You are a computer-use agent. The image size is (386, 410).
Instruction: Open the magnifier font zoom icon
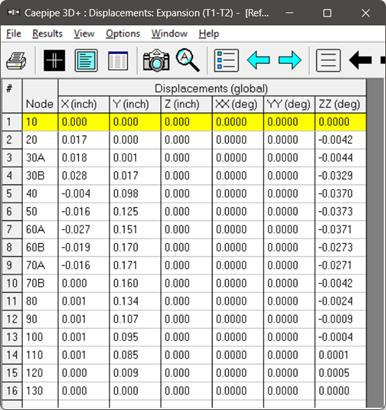coord(188,60)
